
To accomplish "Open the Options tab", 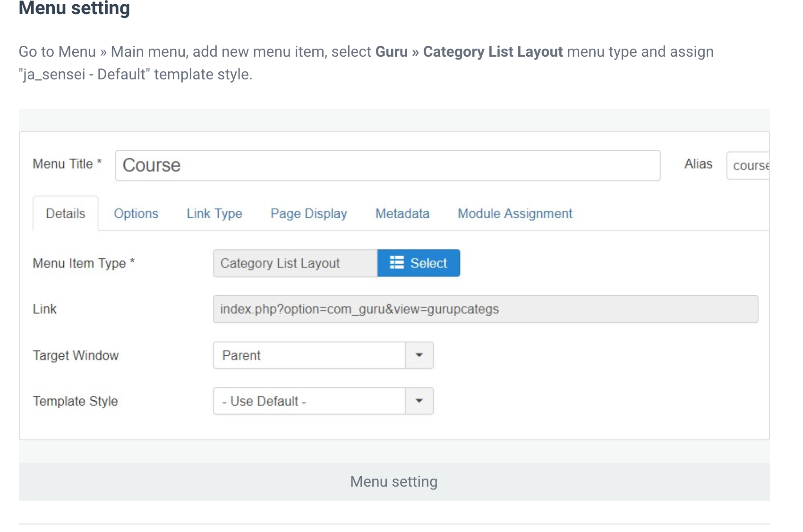I will click(x=136, y=214).
